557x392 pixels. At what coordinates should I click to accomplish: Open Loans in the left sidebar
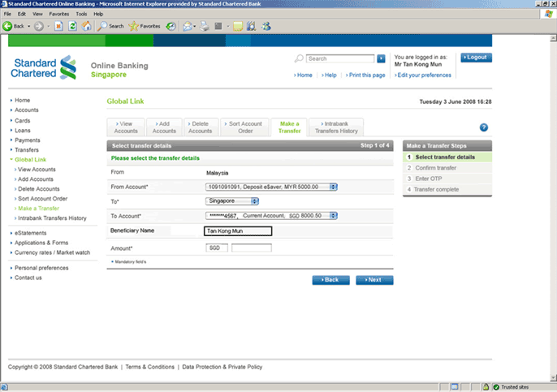point(23,131)
